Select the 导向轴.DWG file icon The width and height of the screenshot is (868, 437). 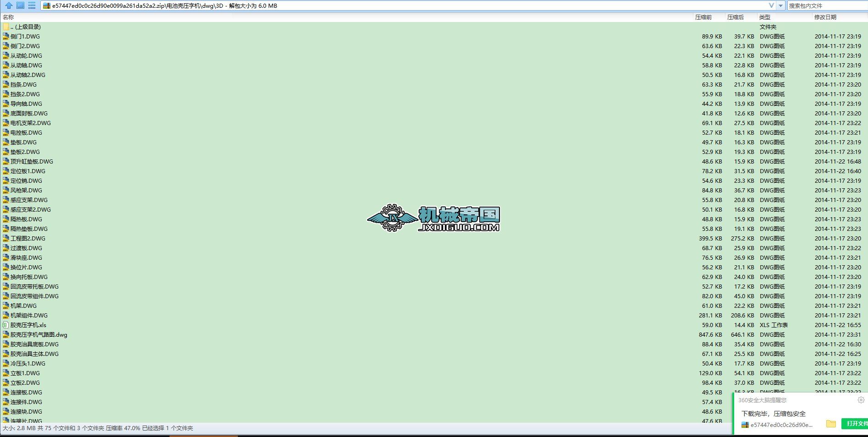click(5, 104)
